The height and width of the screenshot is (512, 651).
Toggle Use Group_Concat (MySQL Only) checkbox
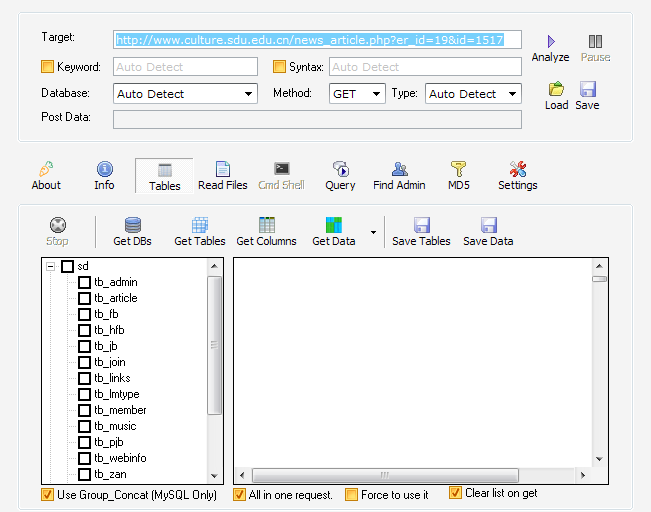[47, 495]
